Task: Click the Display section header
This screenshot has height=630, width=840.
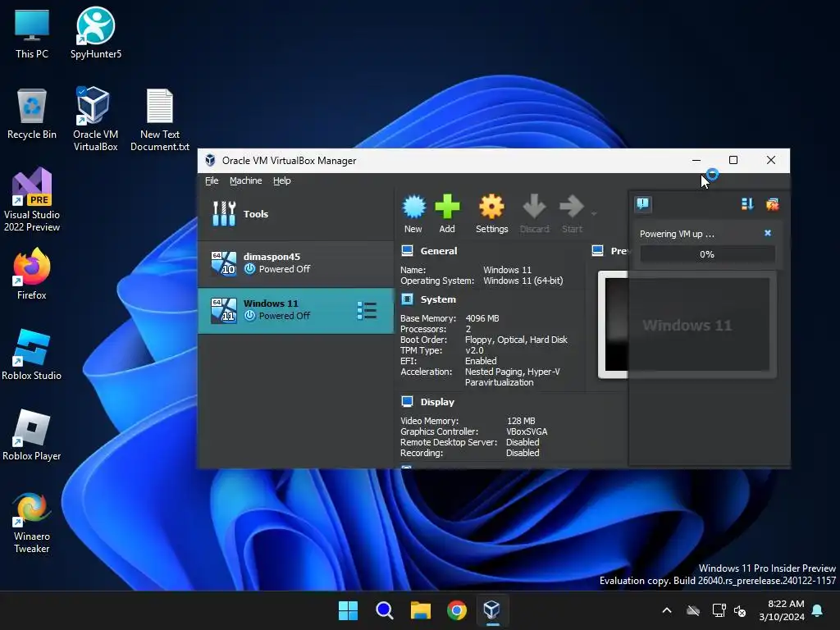Action: [x=437, y=402]
